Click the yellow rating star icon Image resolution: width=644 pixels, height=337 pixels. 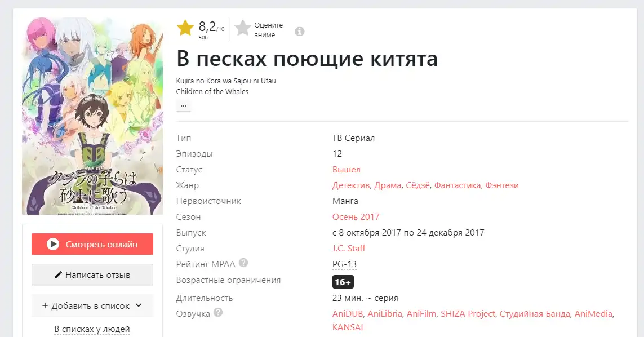point(185,28)
